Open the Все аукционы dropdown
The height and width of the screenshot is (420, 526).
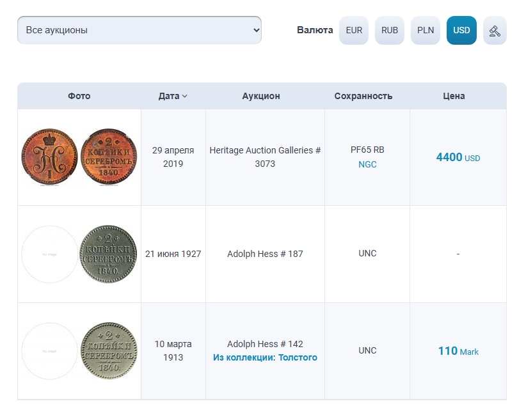tap(139, 31)
